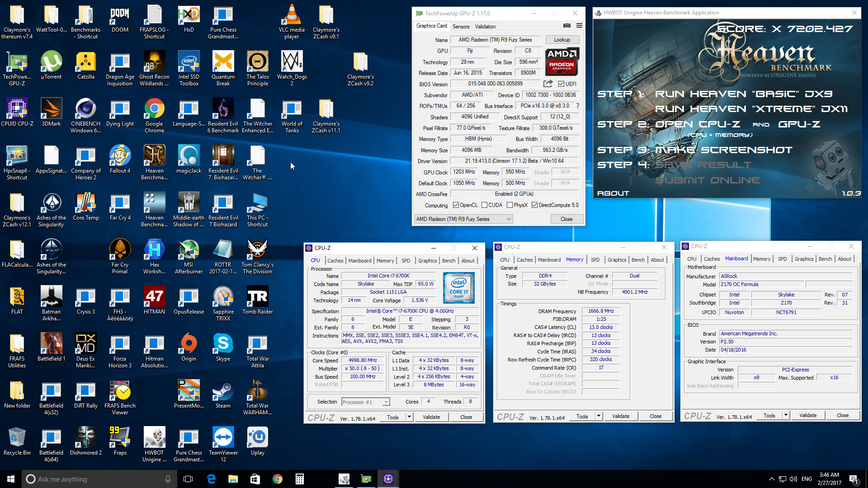Click RUN HEAVEN "BASIC" DX9

click(744, 94)
